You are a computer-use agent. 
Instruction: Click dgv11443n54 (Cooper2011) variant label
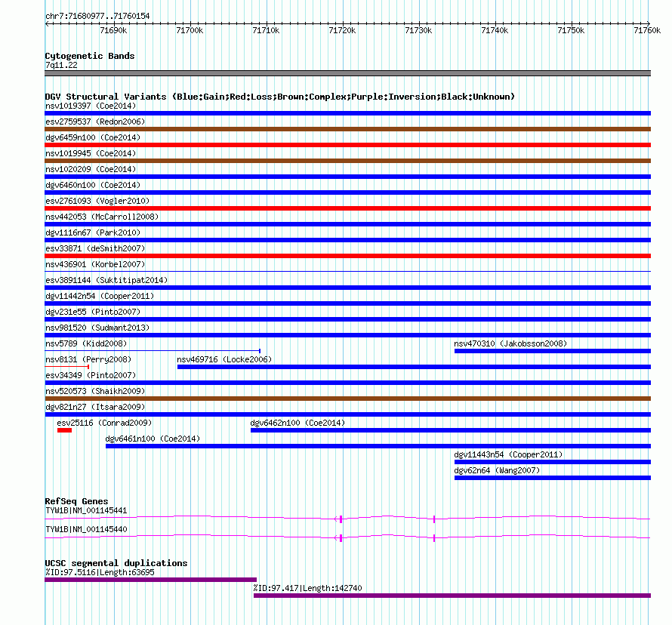[x=508, y=454]
